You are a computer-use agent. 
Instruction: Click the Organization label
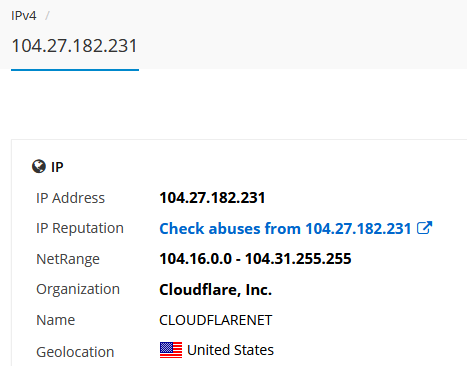coord(78,289)
